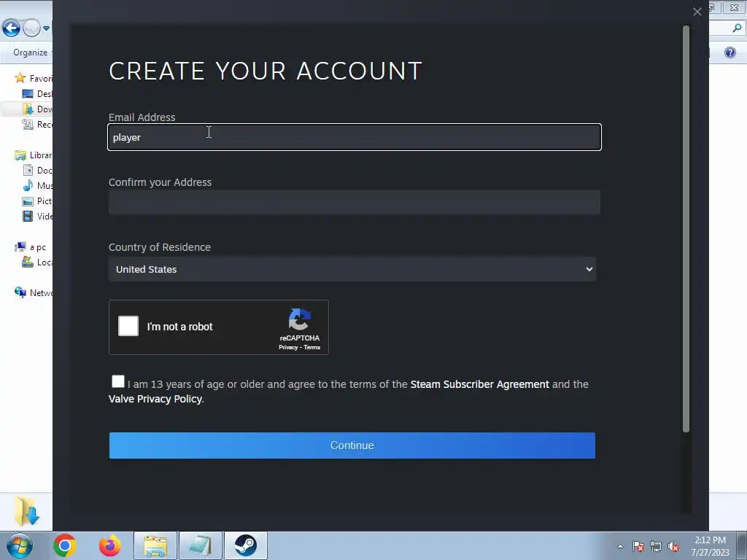Screen dimensions: 747x560
Task: Switch to Notepad taskbar button
Action: pyautogui.click(x=201, y=545)
